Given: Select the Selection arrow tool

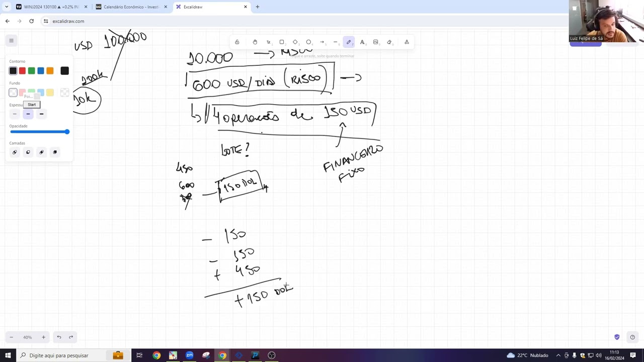Looking at the screenshot, I should point(269,42).
